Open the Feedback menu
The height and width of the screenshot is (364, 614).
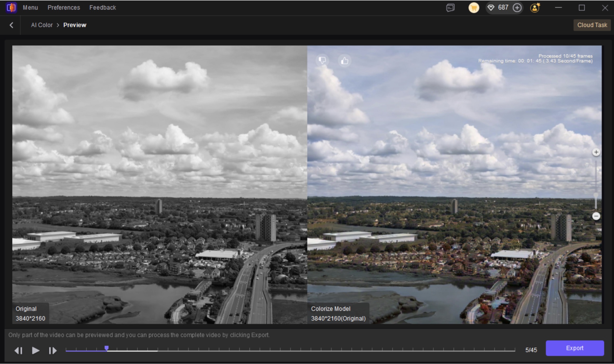tap(103, 8)
